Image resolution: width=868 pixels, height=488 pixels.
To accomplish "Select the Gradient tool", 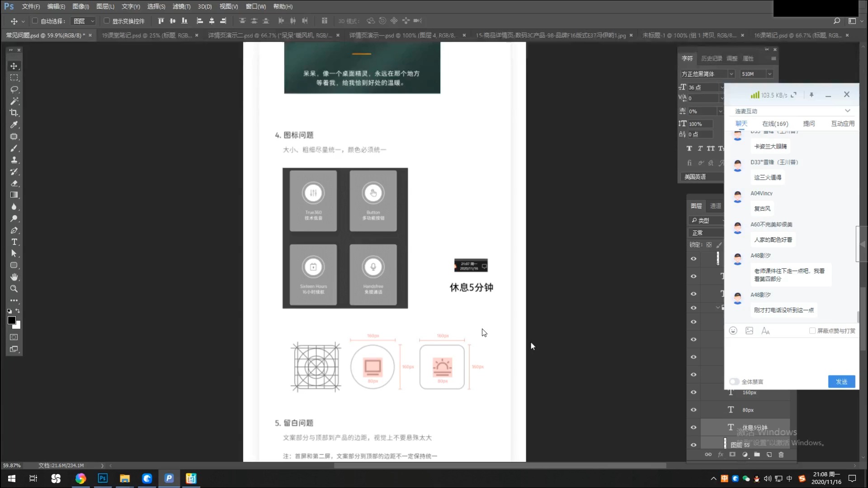I will pos(14,195).
